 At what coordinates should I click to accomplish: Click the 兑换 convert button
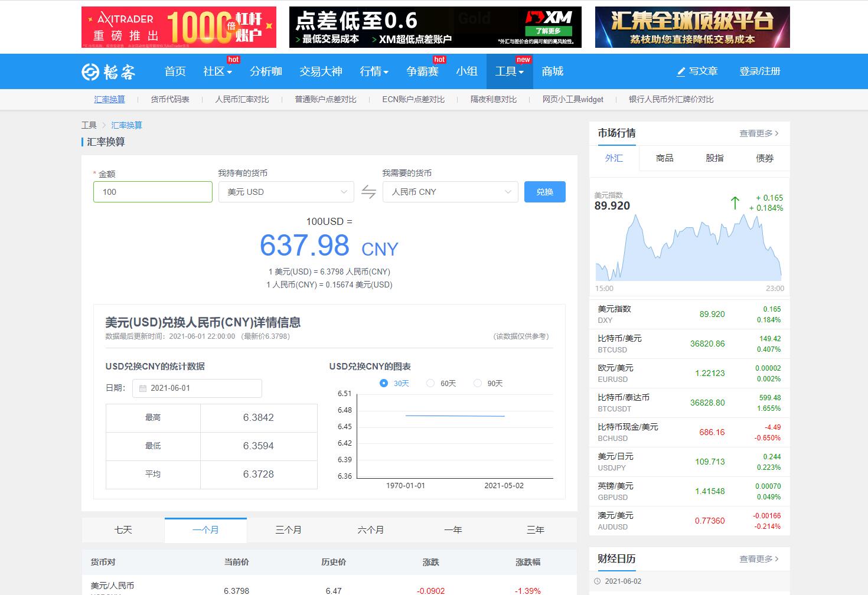click(544, 192)
